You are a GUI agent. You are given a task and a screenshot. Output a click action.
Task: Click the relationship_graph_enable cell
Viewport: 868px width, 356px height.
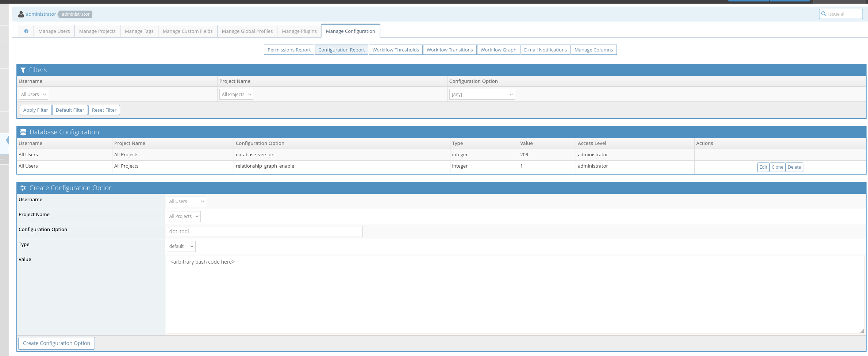[x=342, y=167]
